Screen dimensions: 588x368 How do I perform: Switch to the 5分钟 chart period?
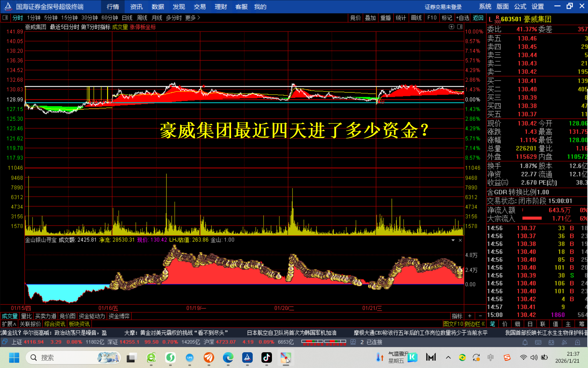coord(51,18)
